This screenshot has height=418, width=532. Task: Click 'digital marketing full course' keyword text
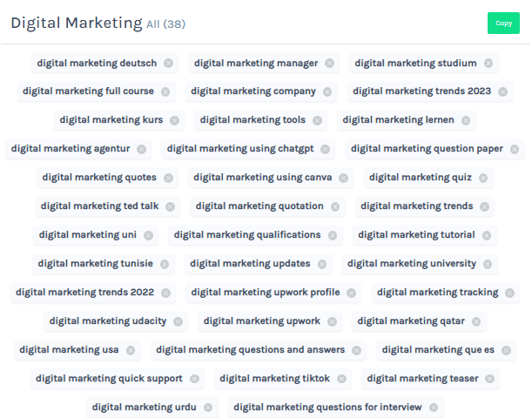pyautogui.click(x=88, y=91)
